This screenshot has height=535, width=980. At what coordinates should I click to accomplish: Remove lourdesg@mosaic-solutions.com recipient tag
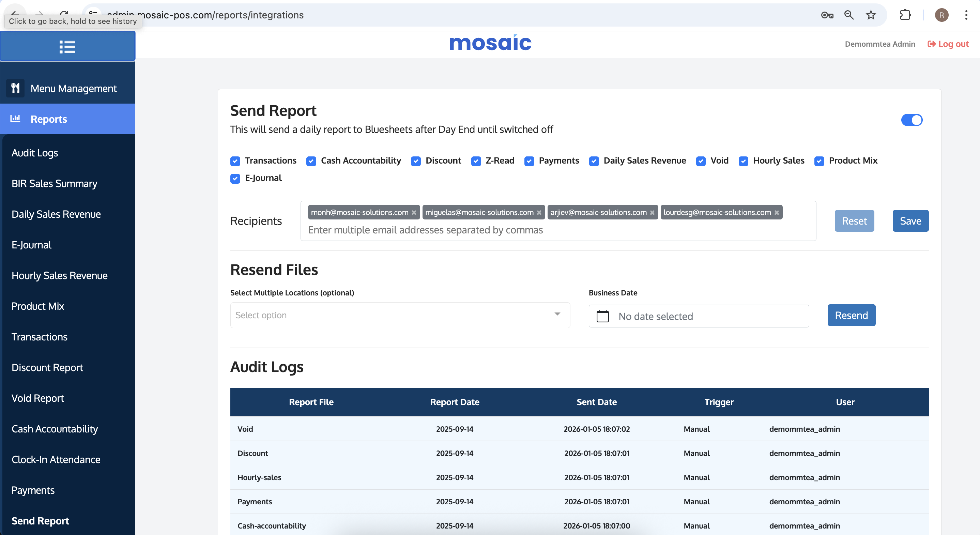point(777,213)
